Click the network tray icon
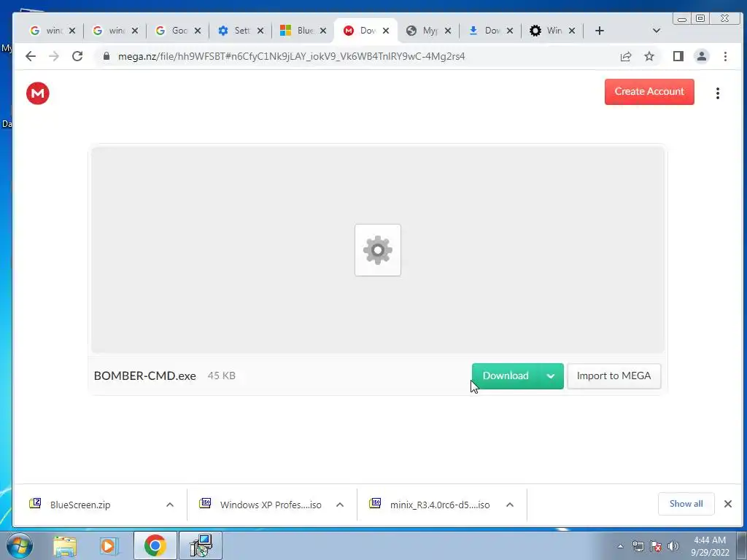 pyautogui.click(x=638, y=546)
